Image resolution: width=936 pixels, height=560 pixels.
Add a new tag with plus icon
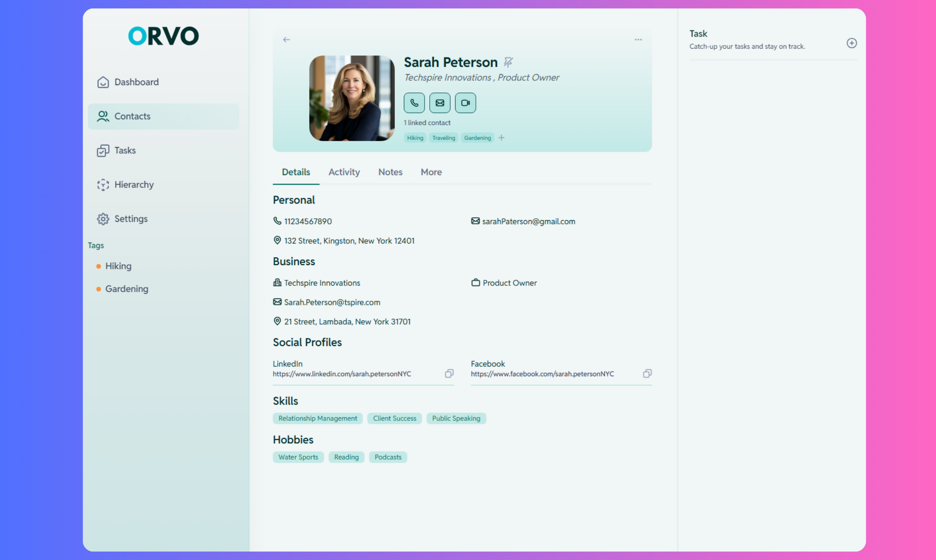501,138
